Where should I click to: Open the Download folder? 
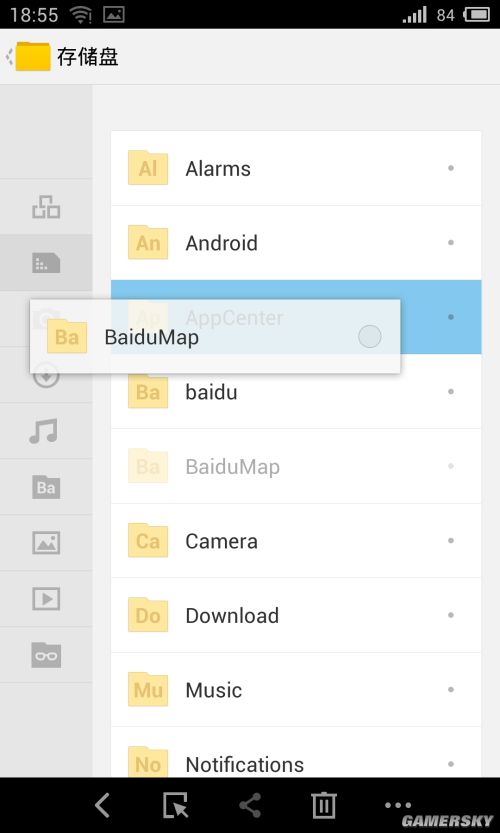(296, 615)
